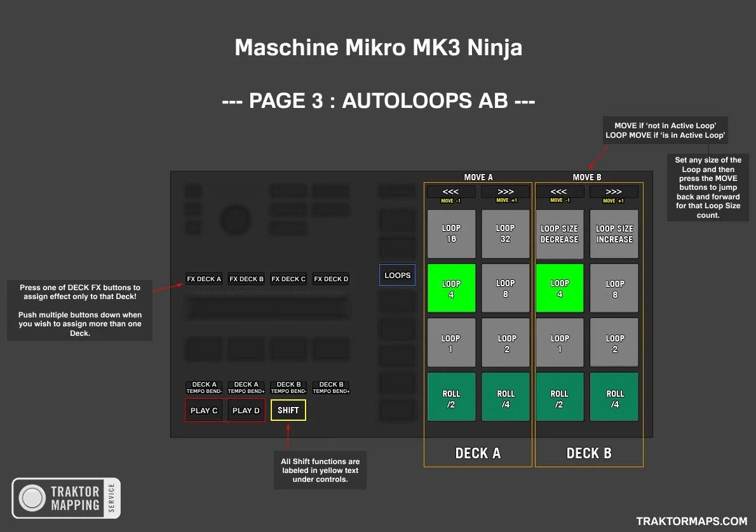This screenshot has height=532, width=756.
Task: Hit the Deck B ROLL /4 pad
Action: (614, 397)
